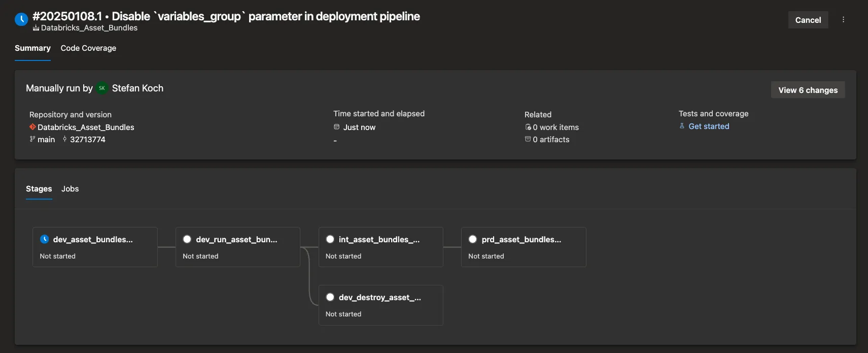Open the dev_asset_bundles stage card

point(95,247)
